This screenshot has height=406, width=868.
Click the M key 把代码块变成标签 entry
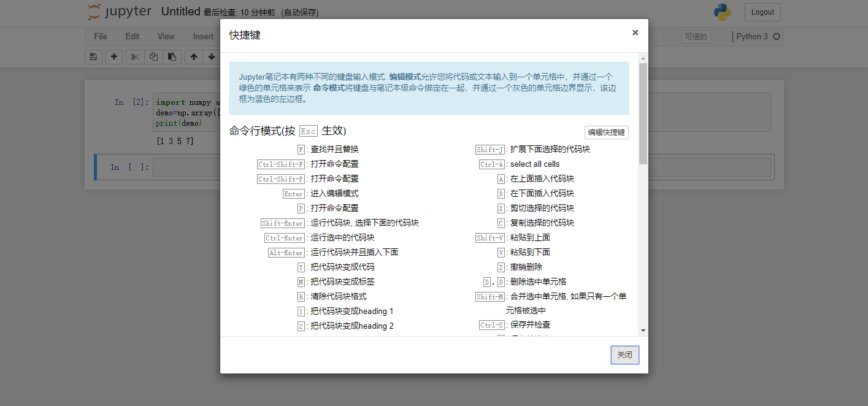(x=336, y=282)
